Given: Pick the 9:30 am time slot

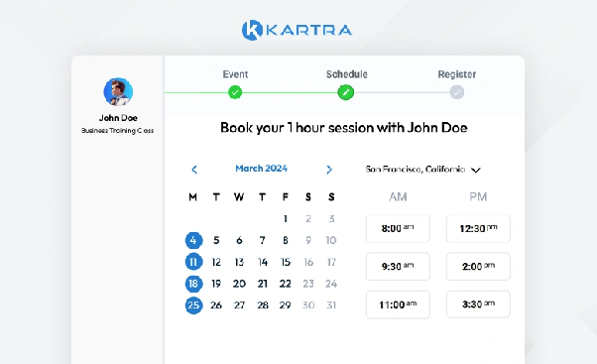Looking at the screenshot, I should (x=398, y=266).
